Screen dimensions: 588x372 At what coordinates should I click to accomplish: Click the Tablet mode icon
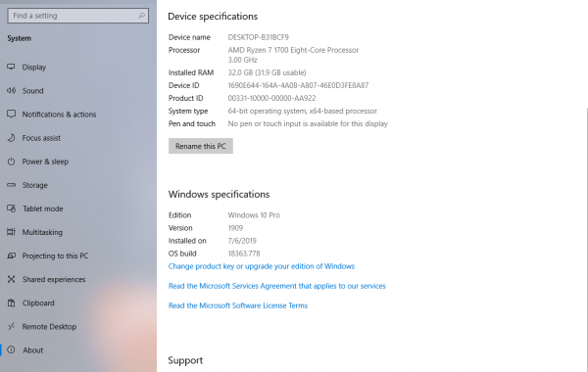11,209
